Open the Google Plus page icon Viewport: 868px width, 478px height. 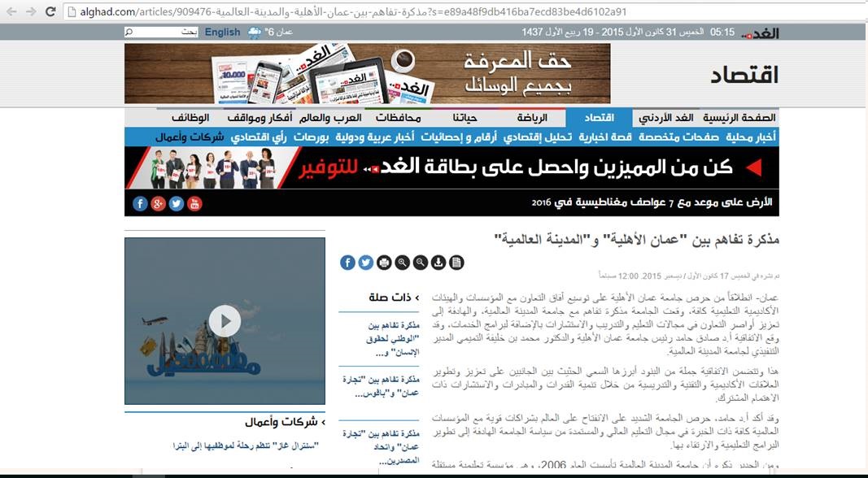tap(158, 203)
